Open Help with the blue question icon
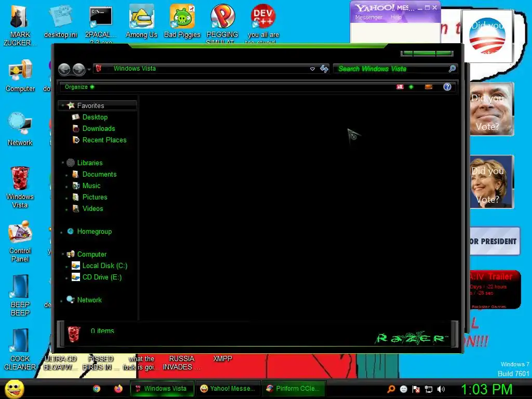This screenshot has width=532, height=399. point(447,87)
